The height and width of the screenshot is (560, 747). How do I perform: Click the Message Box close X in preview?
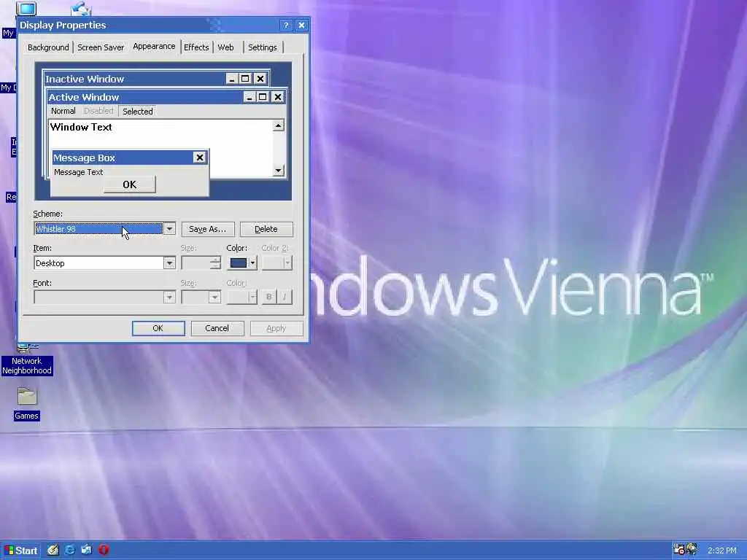click(x=200, y=157)
